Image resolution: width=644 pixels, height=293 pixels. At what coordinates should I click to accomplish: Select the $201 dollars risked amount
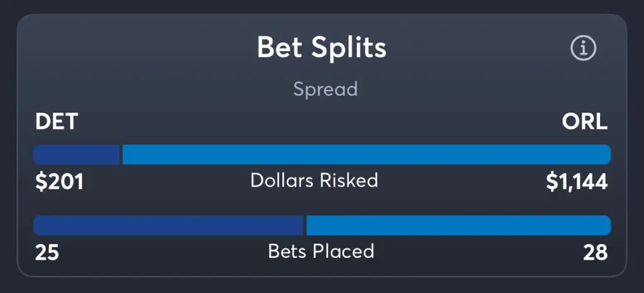coord(60,182)
